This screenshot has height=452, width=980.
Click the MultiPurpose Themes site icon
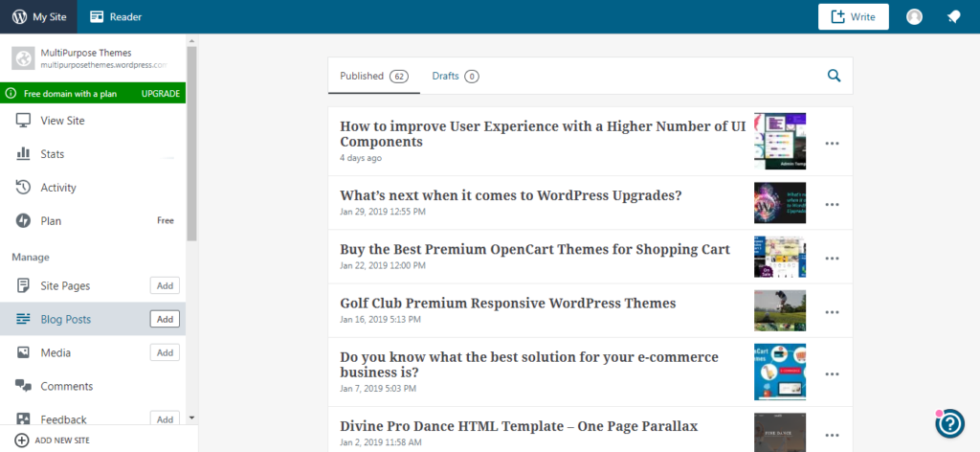(23, 58)
